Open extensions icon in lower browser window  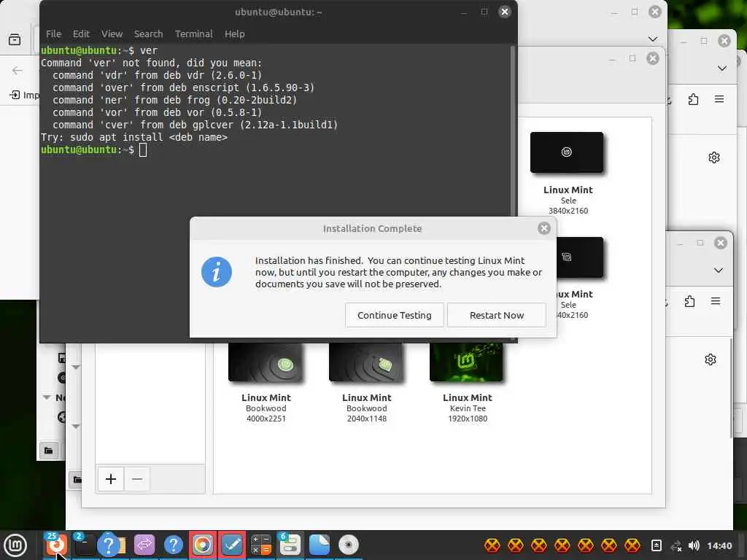[689, 301]
